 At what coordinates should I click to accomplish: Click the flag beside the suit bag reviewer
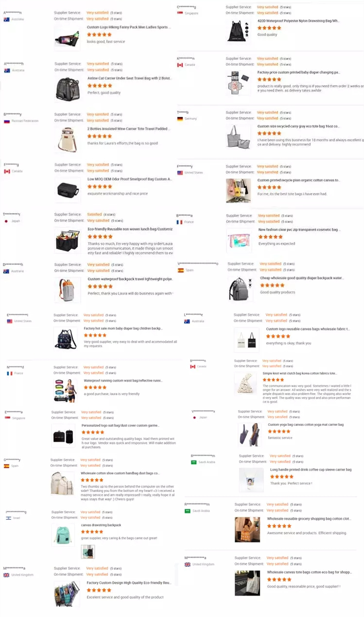8,418
